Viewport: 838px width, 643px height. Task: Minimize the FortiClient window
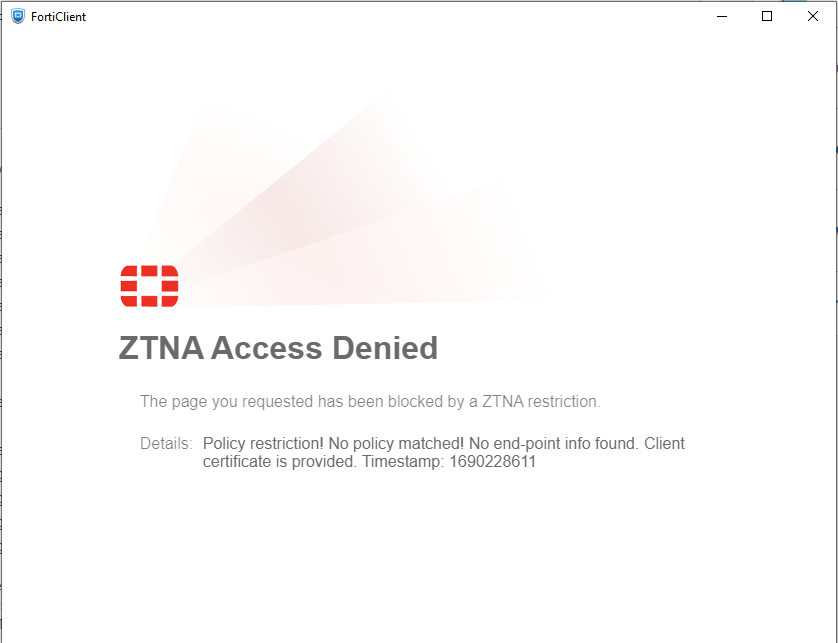[721, 17]
